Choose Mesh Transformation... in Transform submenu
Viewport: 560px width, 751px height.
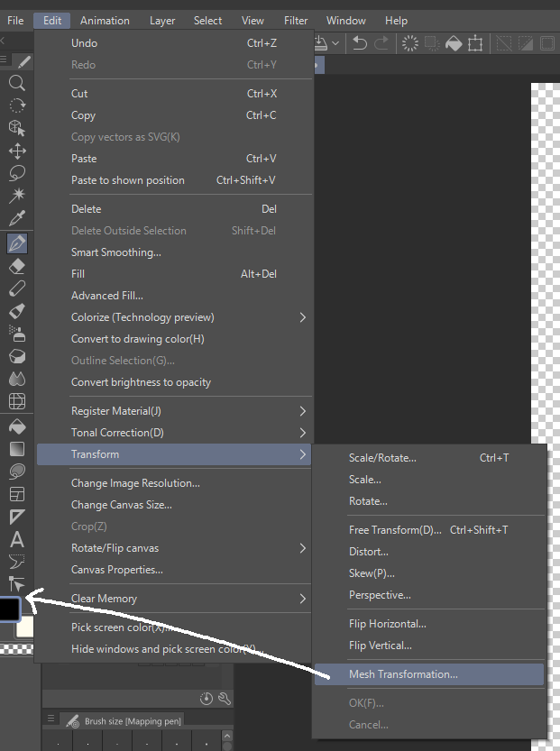pos(428,673)
